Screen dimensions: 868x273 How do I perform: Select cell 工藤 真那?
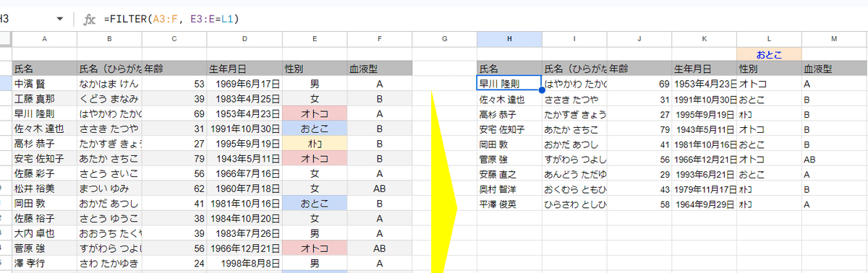click(45, 99)
